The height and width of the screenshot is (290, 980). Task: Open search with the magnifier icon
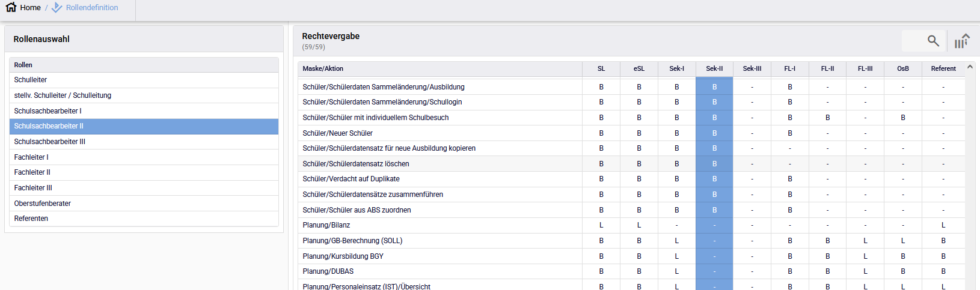point(933,41)
